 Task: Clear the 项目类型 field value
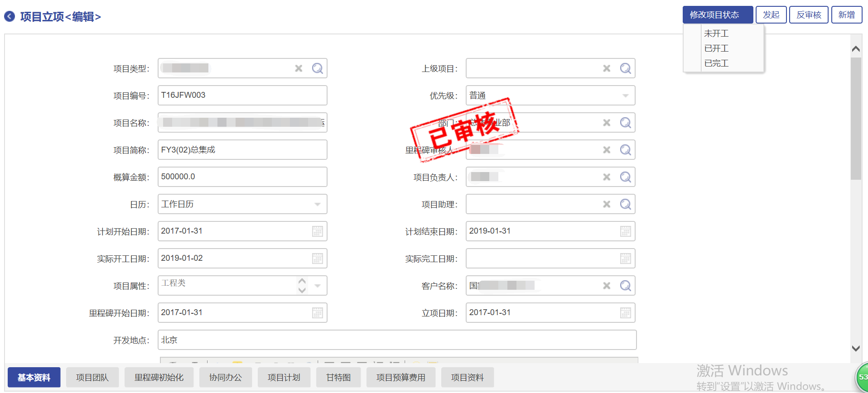click(x=299, y=68)
